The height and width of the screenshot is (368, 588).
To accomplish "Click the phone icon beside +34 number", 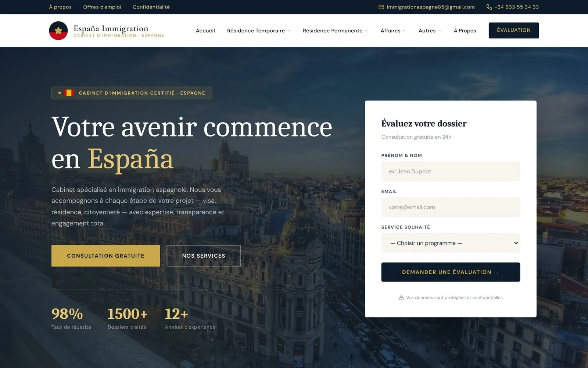I will pyautogui.click(x=489, y=7).
